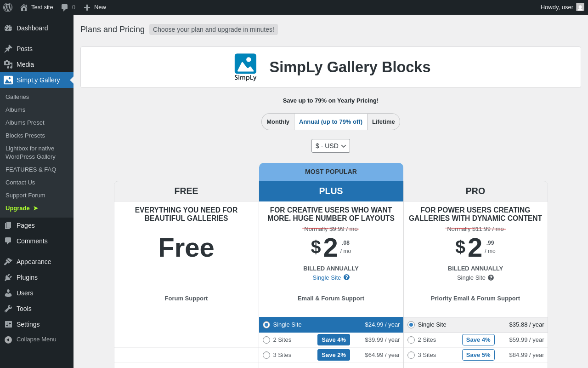The image size is (588, 368).
Task: Click the PLUS plan Single Site help icon
Action: tap(346, 277)
